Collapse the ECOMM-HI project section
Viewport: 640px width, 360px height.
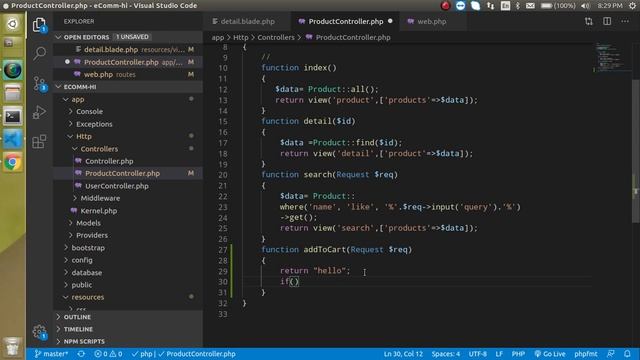tap(58, 87)
